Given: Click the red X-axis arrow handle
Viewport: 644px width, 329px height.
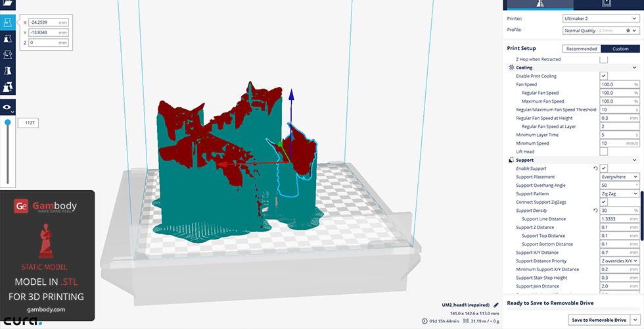Looking at the screenshot, I should pyautogui.click(x=223, y=164).
